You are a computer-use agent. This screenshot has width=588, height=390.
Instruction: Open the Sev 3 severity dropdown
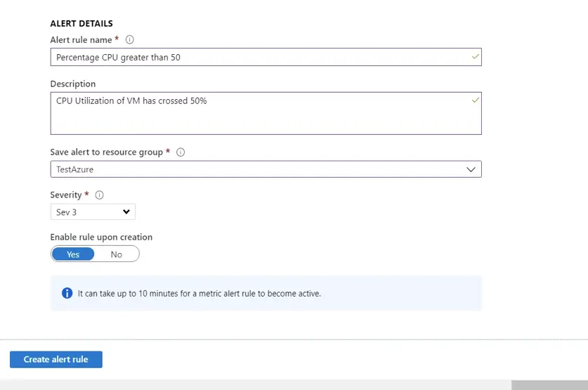(93, 212)
